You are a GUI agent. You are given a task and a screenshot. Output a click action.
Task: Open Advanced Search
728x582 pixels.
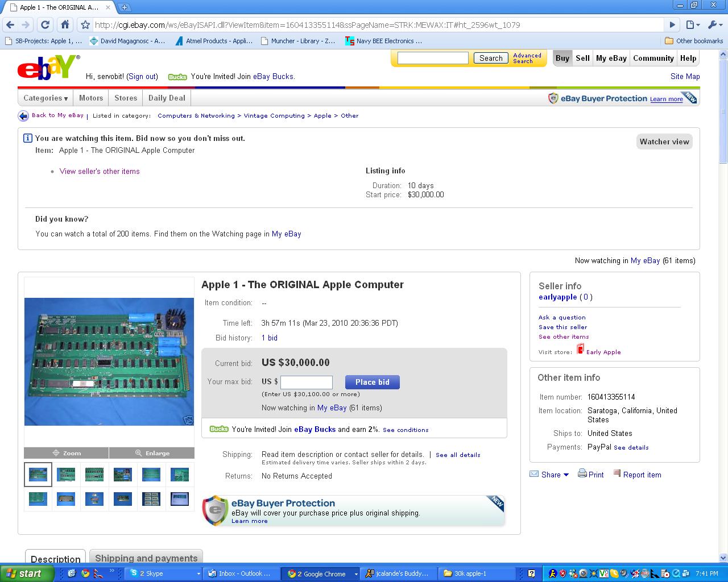pyautogui.click(x=527, y=58)
